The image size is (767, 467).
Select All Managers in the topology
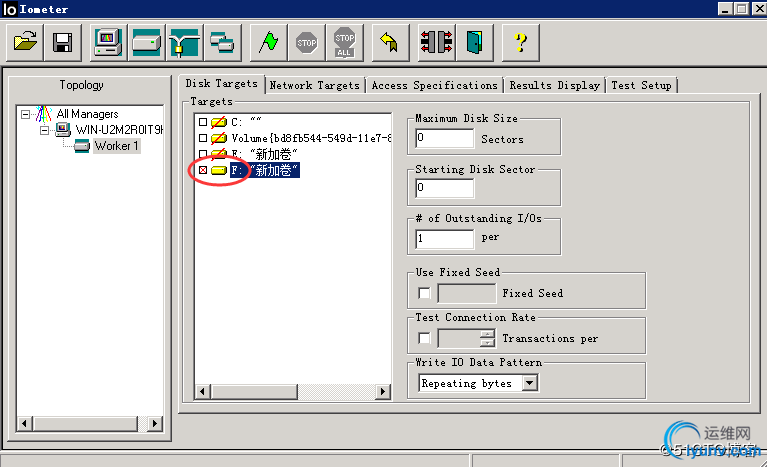coord(88,114)
